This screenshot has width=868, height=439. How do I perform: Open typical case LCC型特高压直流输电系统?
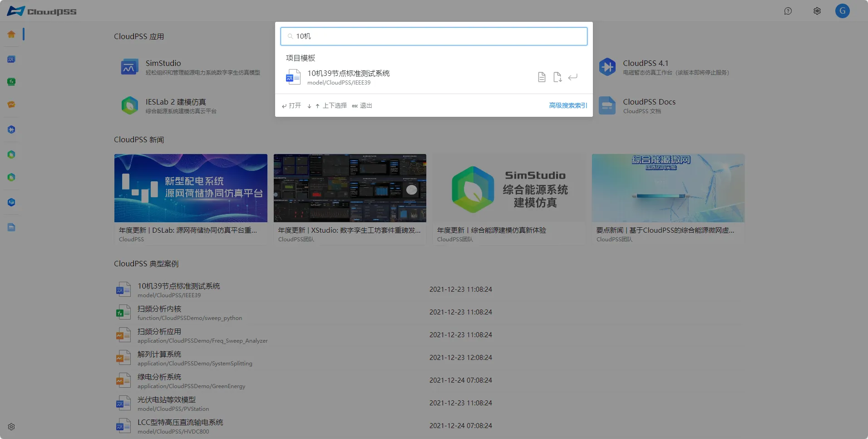coord(180,422)
